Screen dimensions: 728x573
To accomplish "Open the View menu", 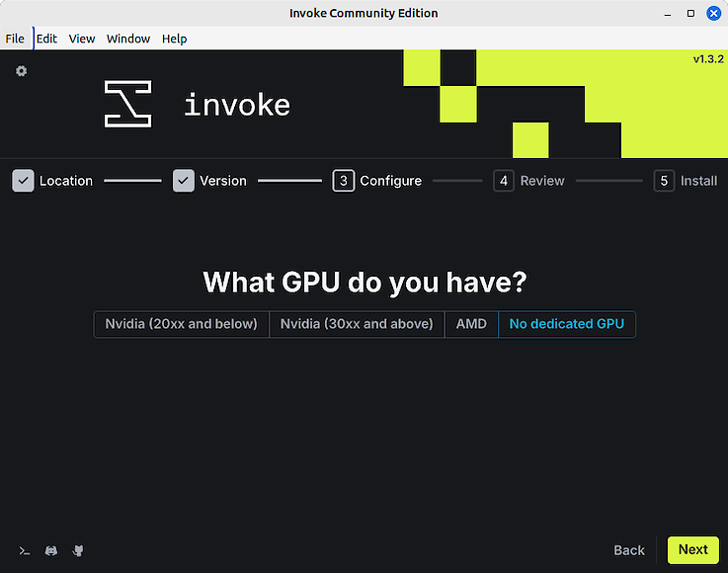I will [x=82, y=39].
